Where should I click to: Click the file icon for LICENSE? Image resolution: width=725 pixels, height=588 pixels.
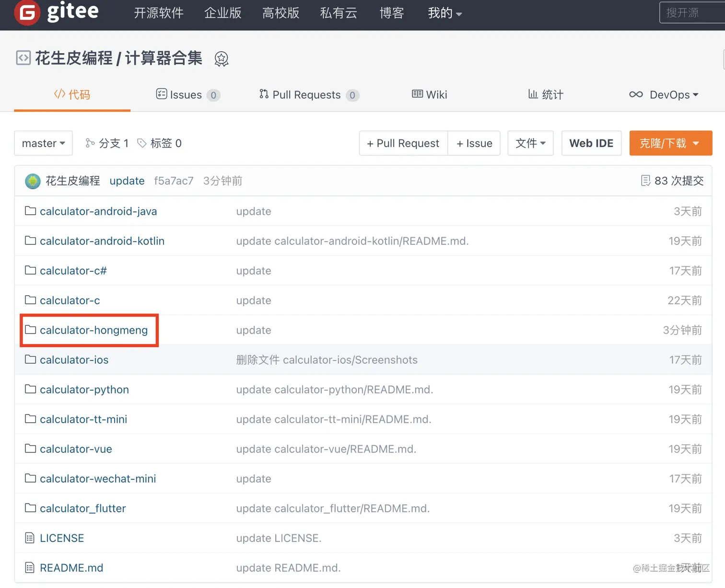tap(30, 538)
